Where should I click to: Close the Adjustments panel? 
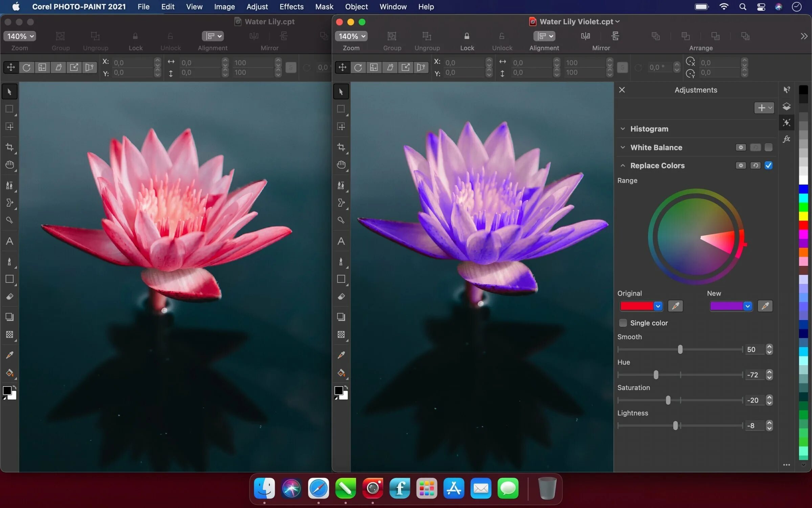[x=622, y=90]
